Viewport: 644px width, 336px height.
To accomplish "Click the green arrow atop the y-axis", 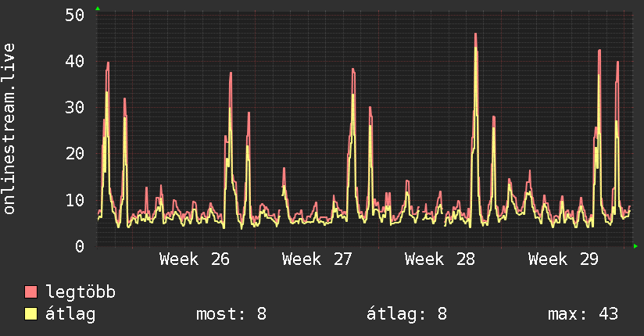I will pos(98,9).
